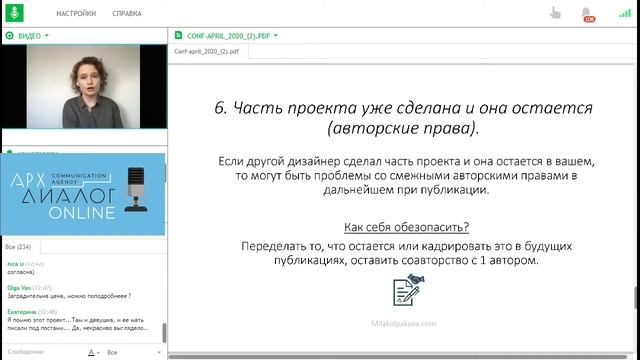The image size is (640, 360).
Task: Click the Milakolpakova.com text on slide
Action: (404, 324)
